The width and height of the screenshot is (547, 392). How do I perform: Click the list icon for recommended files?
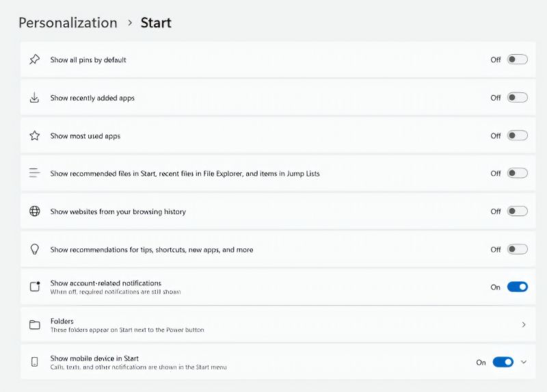(x=34, y=173)
